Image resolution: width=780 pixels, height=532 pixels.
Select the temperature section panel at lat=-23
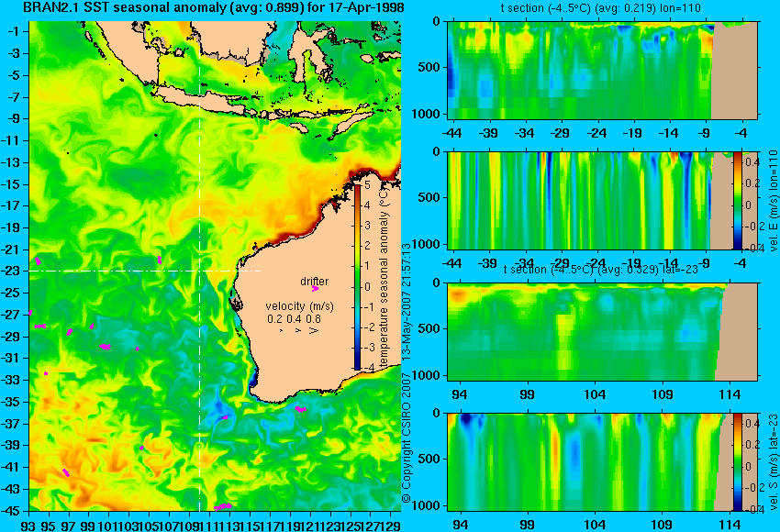tap(602, 332)
